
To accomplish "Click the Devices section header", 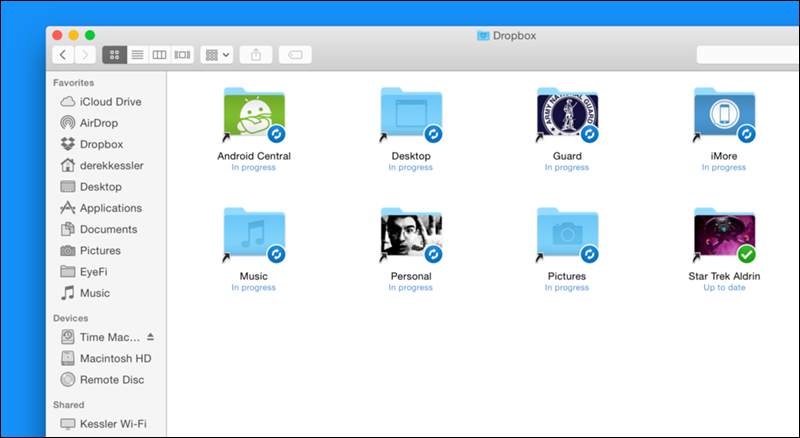I will pyautogui.click(x=70, y=318).
